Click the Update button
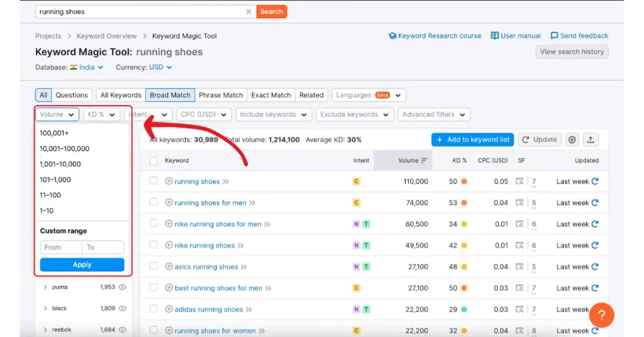 click(x=540, y=140)
